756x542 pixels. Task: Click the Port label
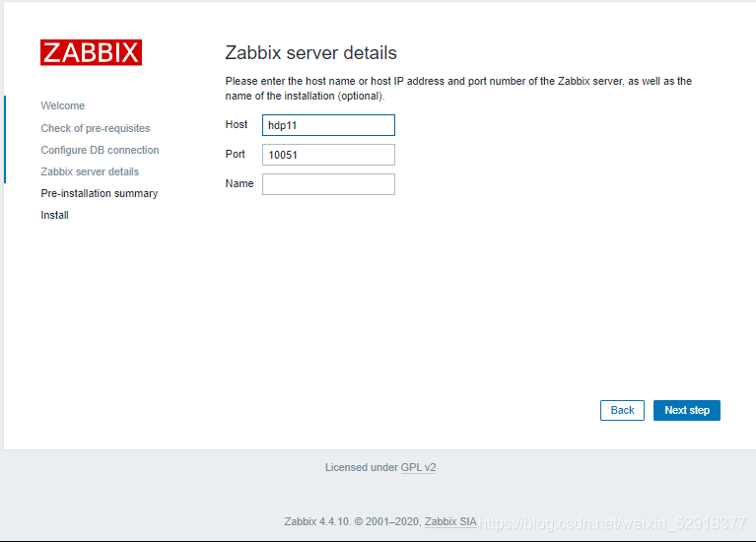click(x=236, y=154)
